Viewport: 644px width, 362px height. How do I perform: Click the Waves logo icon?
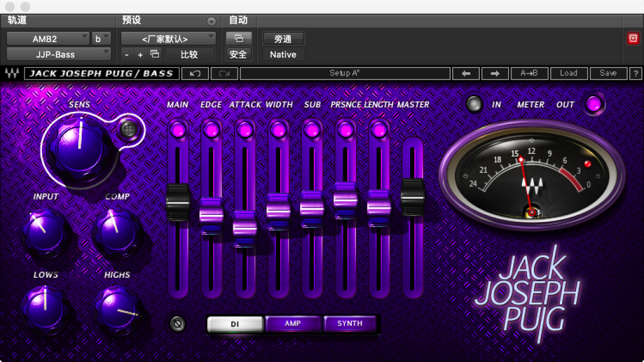coord(12,74)
